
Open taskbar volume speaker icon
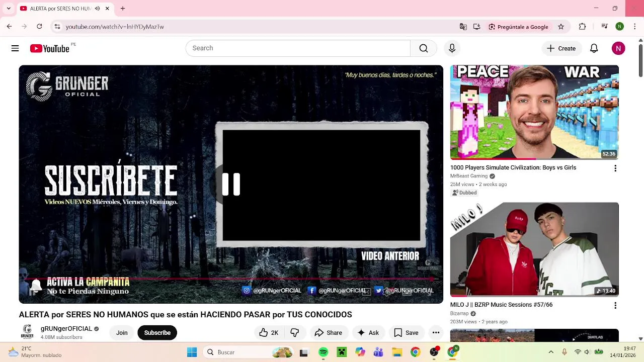click(587, 352)
